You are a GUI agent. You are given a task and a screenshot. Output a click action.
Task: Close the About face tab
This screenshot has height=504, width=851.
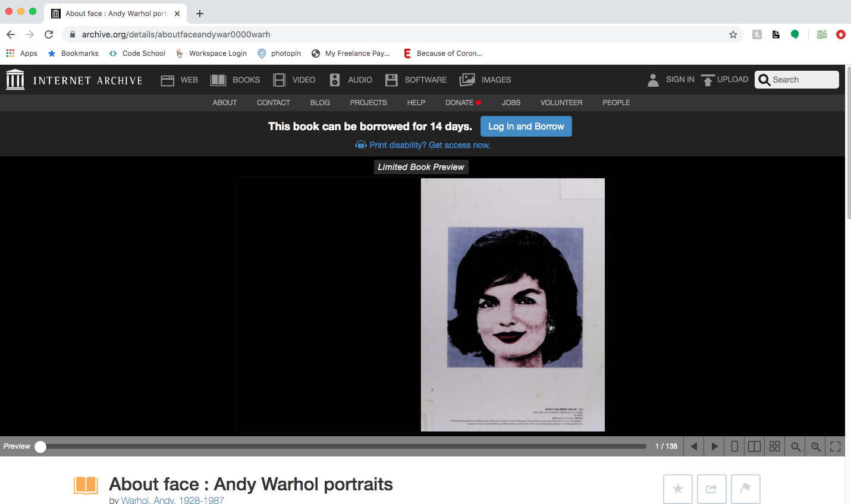[177, 14]
